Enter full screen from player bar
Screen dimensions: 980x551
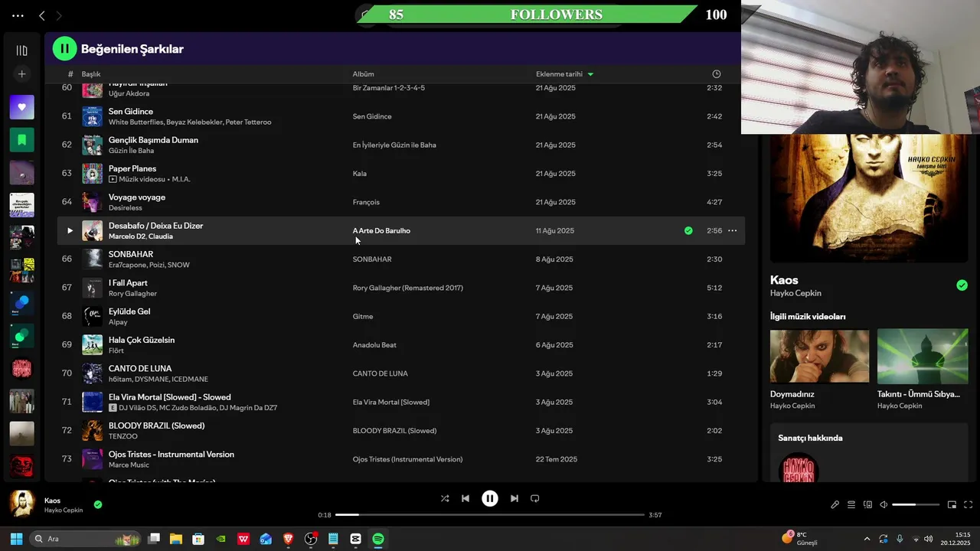[968, 505]
